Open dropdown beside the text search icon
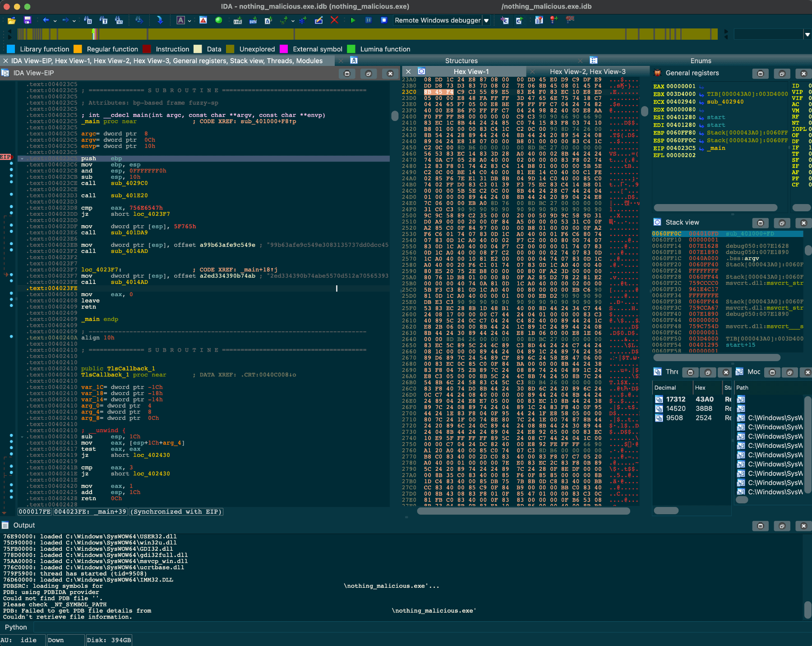 189,21
